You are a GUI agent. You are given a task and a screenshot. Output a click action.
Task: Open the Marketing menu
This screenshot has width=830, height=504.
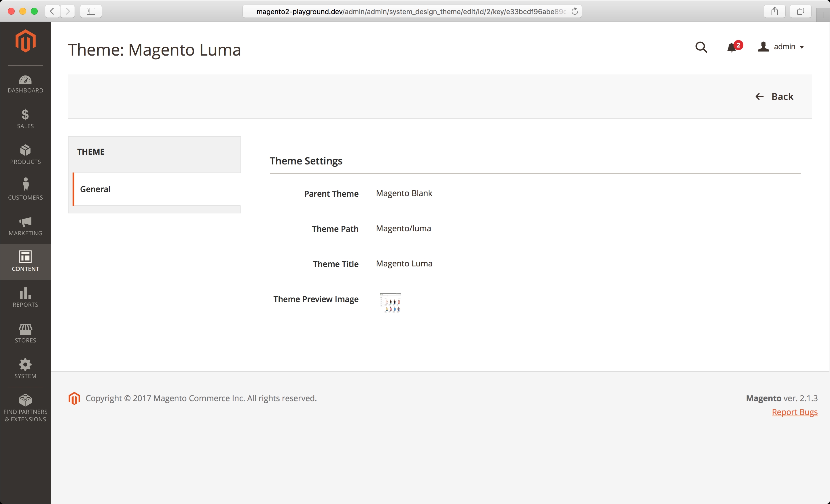25,226
